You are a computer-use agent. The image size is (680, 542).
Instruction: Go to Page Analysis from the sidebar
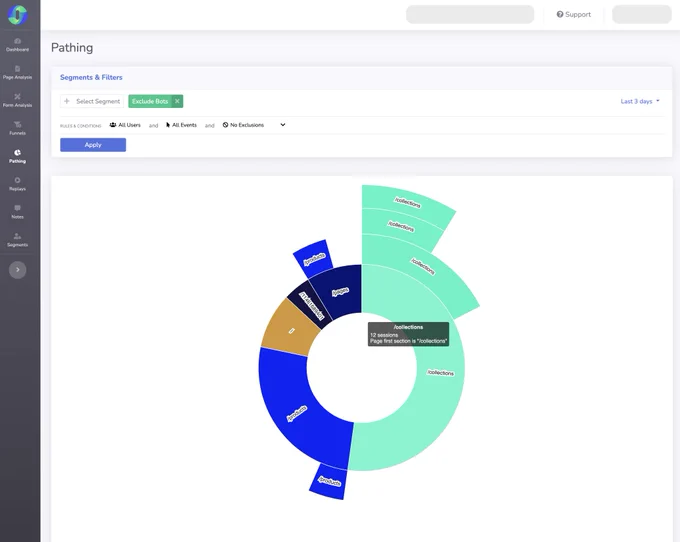(17, 72)
